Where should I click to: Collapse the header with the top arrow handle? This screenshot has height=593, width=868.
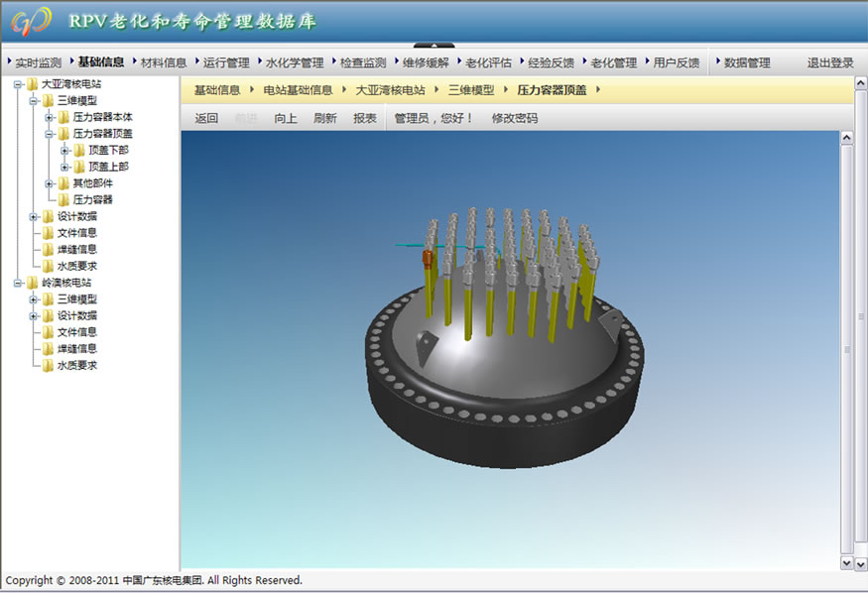434,45
